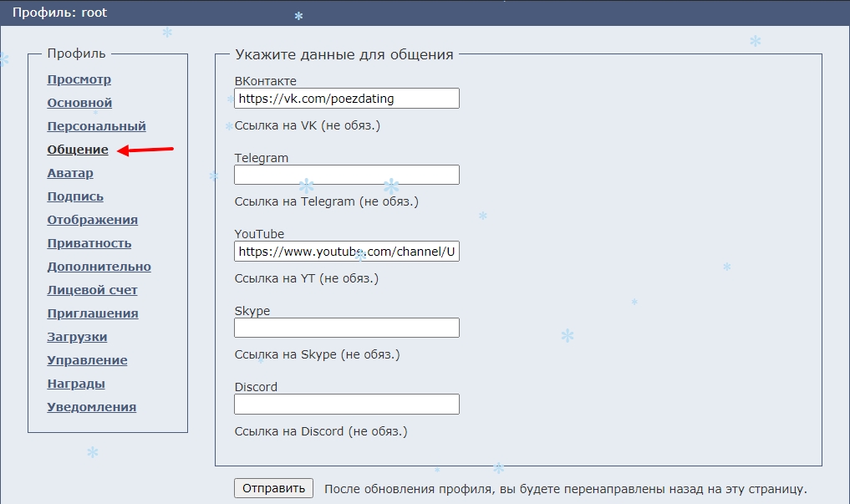Image resolution: width=850 pixels, height=504 pixels.
Task: Go to Отображения settings
Action: [92, 220]
